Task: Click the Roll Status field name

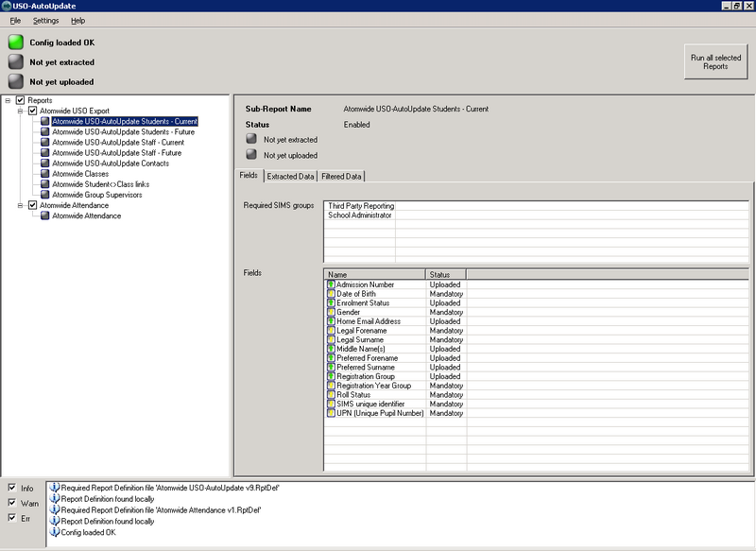Action: [x=353, y=394]
